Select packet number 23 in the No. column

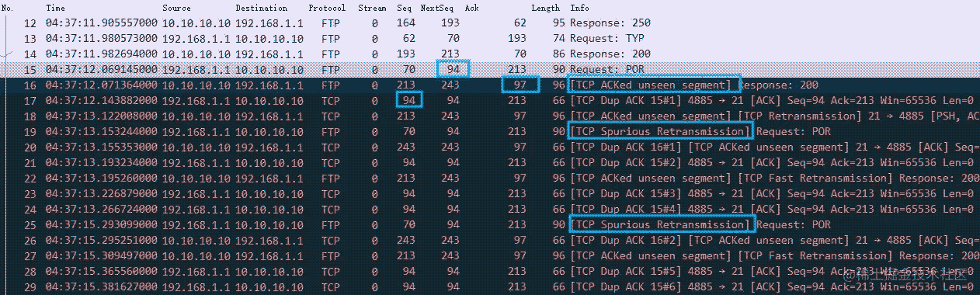(x=30, y=194)
